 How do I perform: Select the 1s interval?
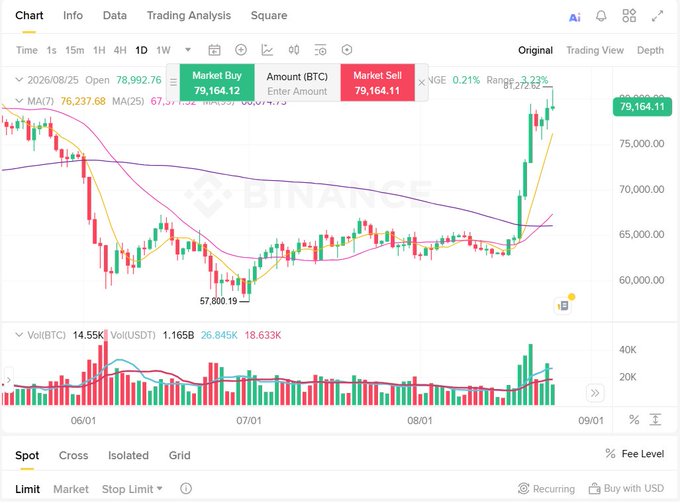[x=52, y=50]
